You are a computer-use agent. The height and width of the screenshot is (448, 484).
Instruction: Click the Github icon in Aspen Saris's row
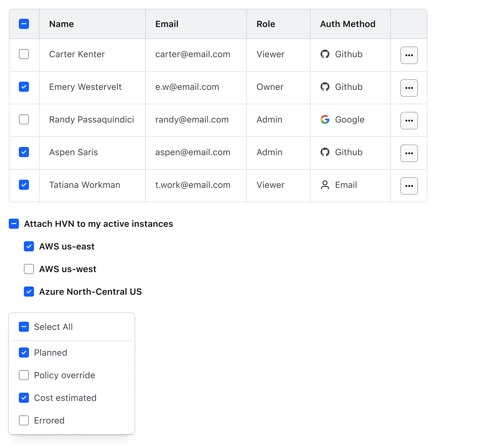pos(325,152)
